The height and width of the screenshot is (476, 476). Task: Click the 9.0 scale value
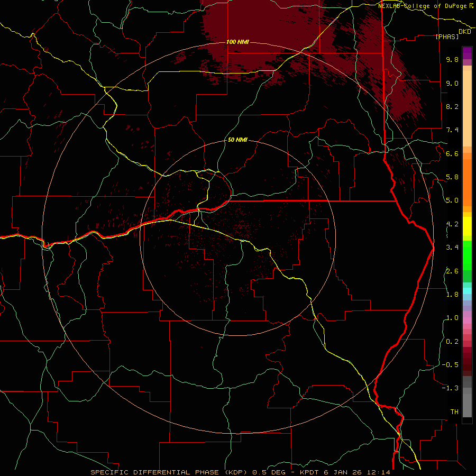point(452,83)
